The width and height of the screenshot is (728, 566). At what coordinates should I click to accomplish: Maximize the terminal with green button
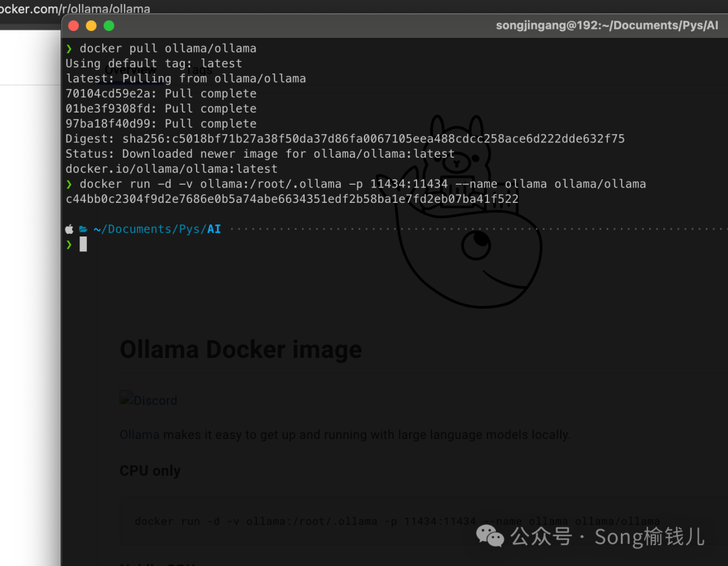[109, 26]
